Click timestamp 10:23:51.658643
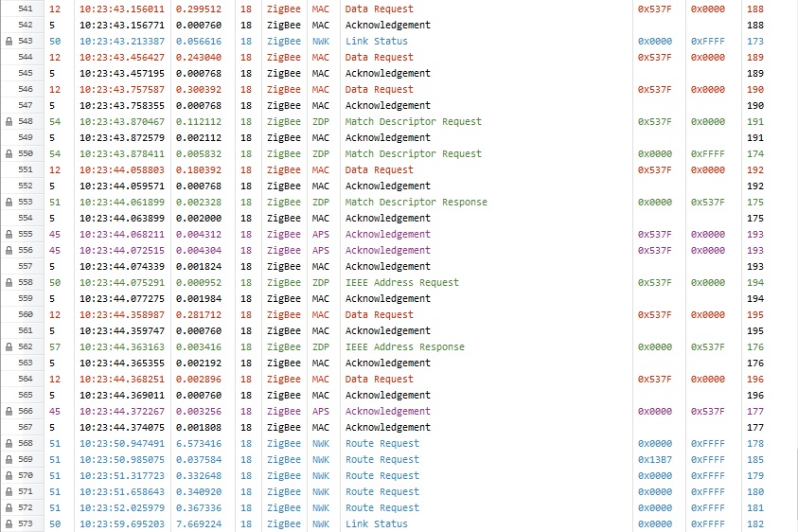 121,492
